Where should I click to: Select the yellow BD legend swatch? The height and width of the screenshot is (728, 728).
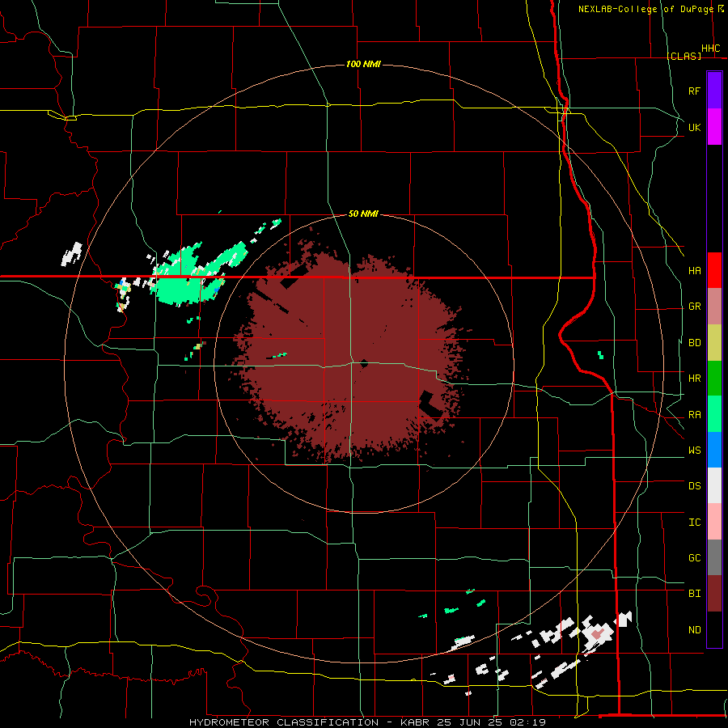click(714, 343)
